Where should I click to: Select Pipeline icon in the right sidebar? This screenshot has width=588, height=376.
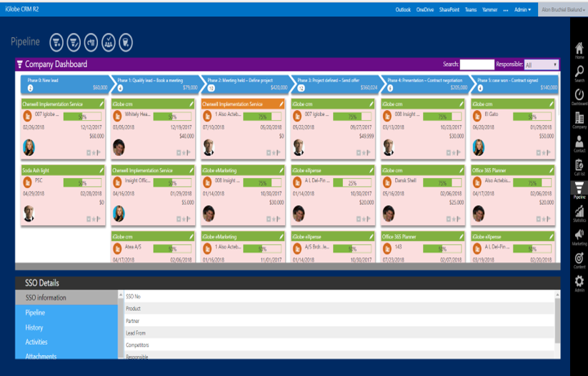point(579,190)
